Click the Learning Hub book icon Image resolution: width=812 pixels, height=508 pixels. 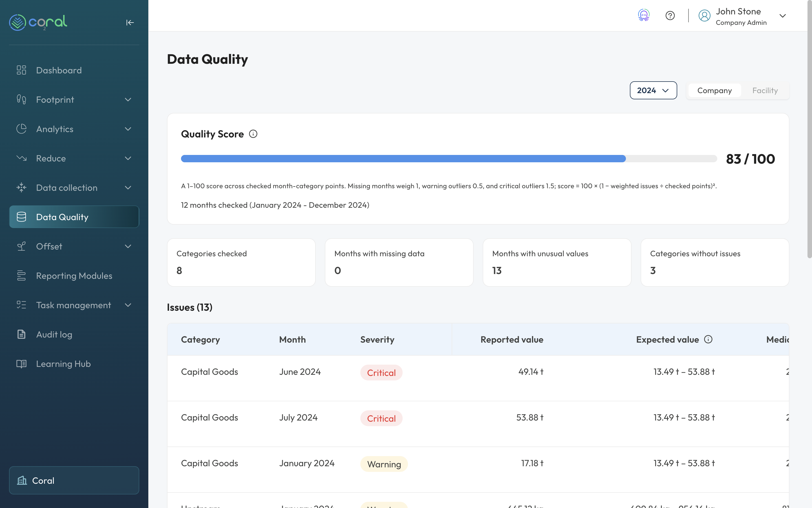[x=21, y=364]
